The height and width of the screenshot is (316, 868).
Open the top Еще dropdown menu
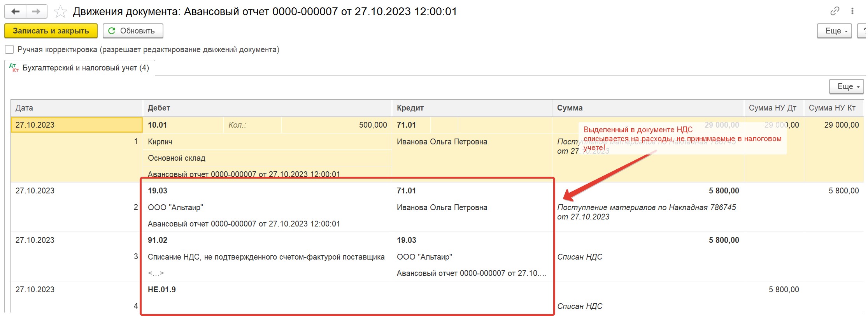point(835,31)
